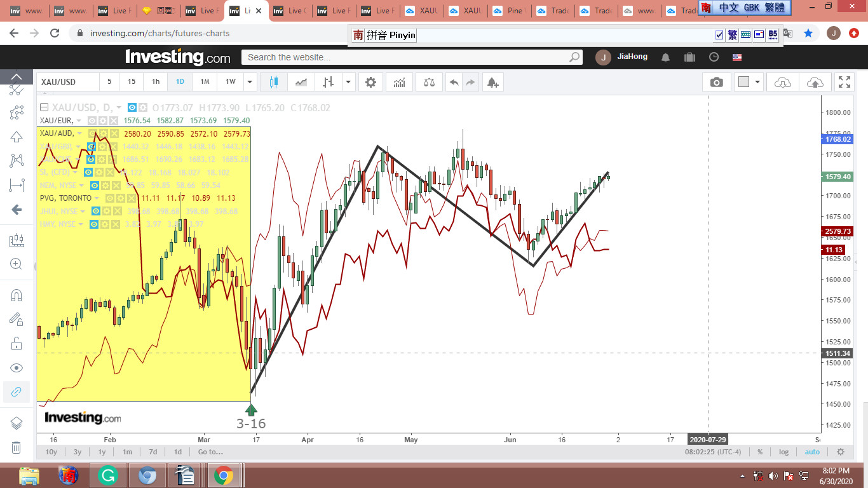
Task: Click the 'Go to...' date button
Action: pos(210,452)
